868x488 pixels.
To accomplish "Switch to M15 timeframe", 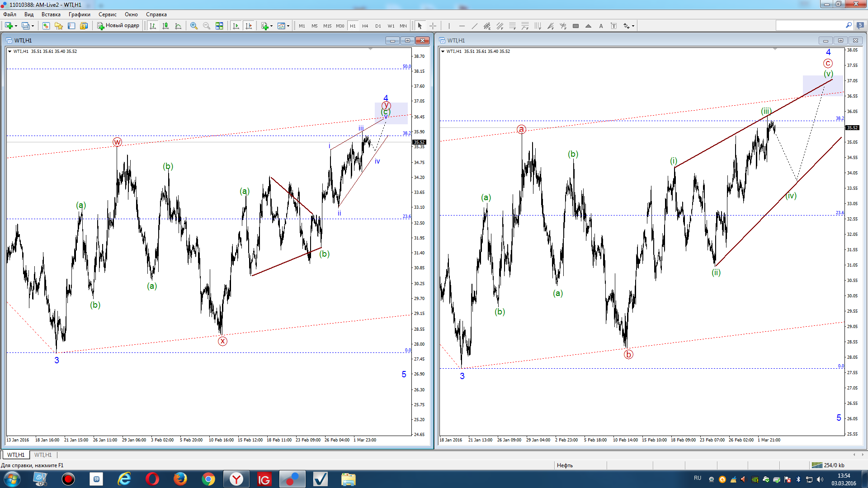I will tap(327, 26).
